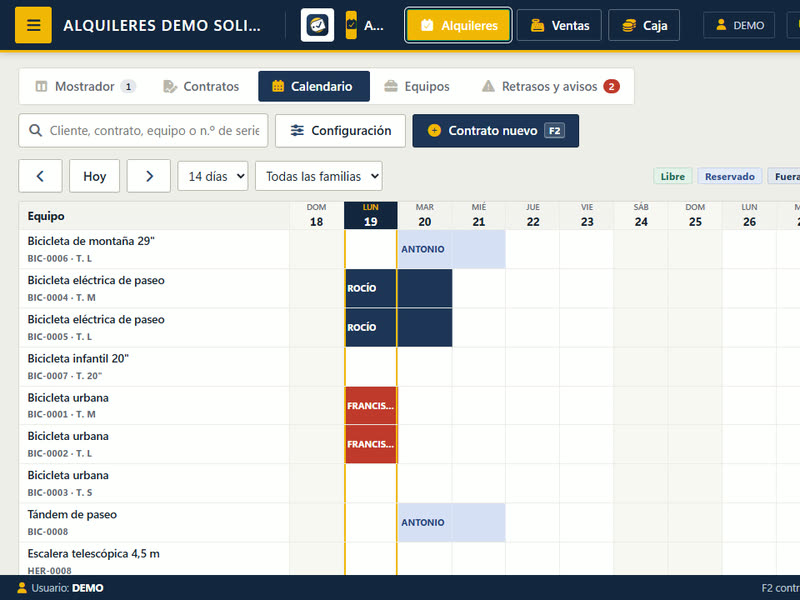This screenshot has width=800, height=600.
Task: Click the plus icon on Contrato nuevo
Action: [x=434, y=131]
